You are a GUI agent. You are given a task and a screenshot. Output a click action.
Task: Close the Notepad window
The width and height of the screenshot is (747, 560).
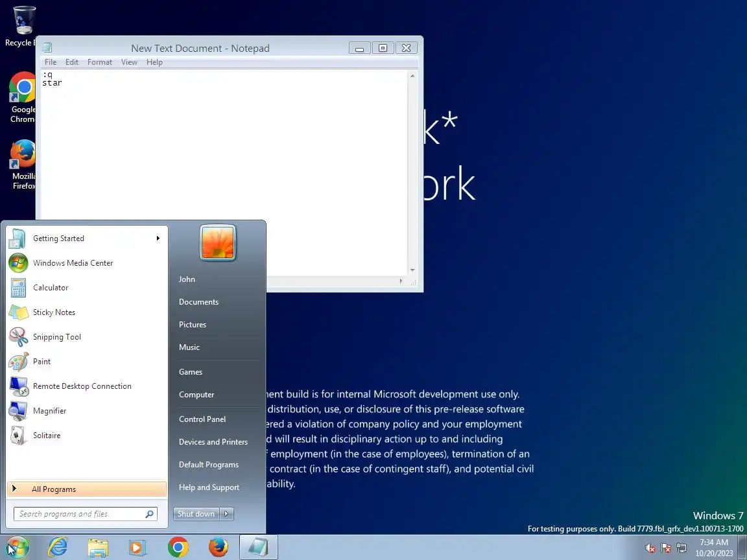coord(407,48)
